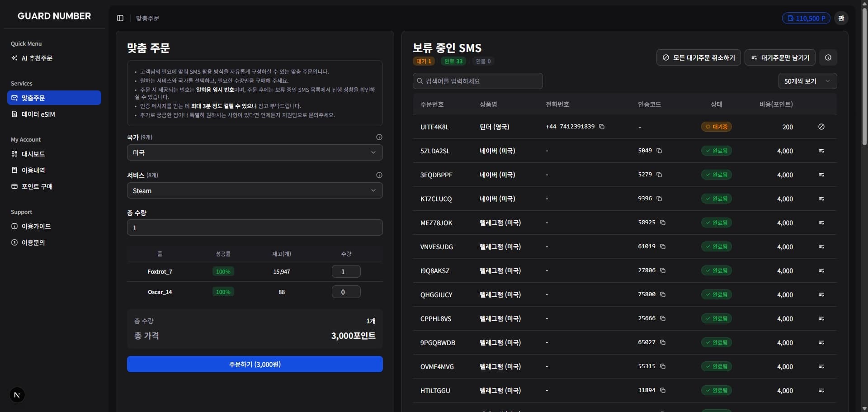Open the 50개씩 보기 page size dropdown
The width and height of the screenshot is (868, 412).
pyautogui.click(x=807, y=81)
